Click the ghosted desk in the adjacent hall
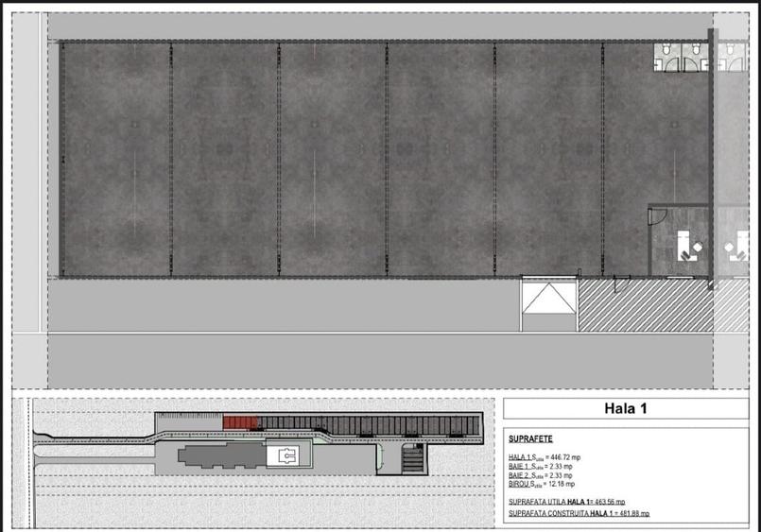The width and height of the screenshot is (761, 532). tap(735, 249)
